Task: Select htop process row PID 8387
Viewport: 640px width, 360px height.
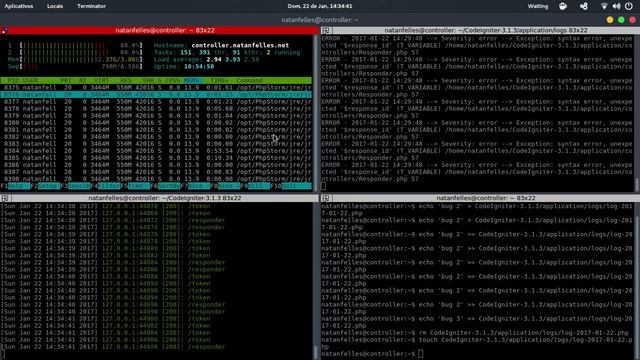Action: tap(156, 172)
